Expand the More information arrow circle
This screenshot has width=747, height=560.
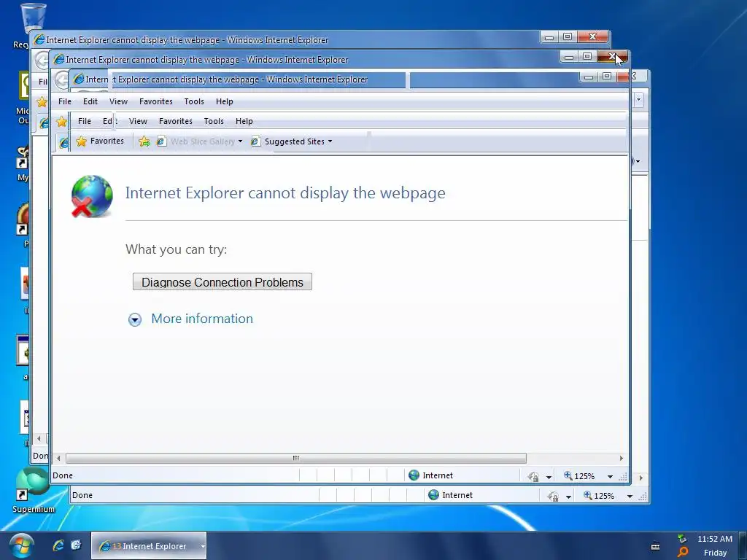tap(135, 319)
